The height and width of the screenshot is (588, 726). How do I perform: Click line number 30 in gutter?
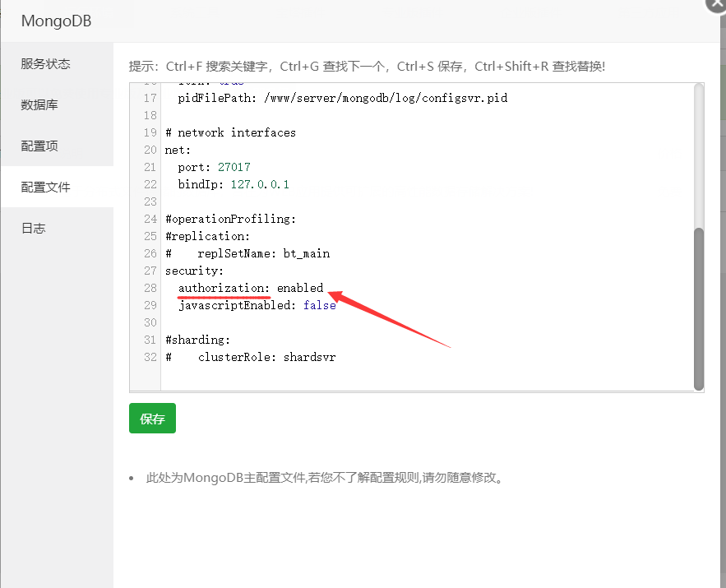pyautogui.click(x=150, y=322)
